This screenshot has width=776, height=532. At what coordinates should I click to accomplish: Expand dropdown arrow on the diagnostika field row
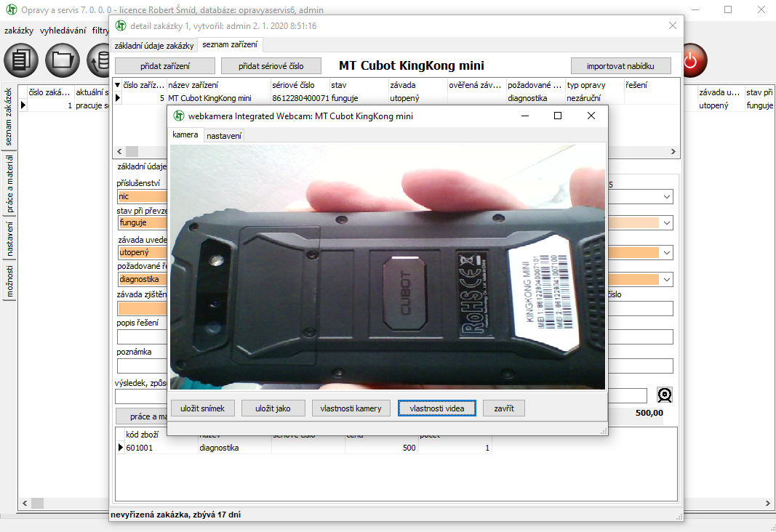667,279
